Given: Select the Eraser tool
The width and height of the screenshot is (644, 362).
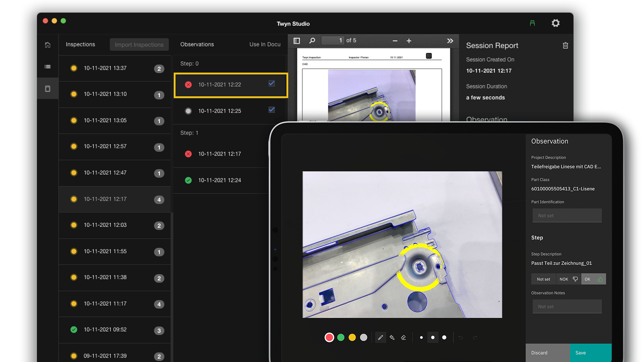Looking at the screenshot, I should click(x=404, y=338).
